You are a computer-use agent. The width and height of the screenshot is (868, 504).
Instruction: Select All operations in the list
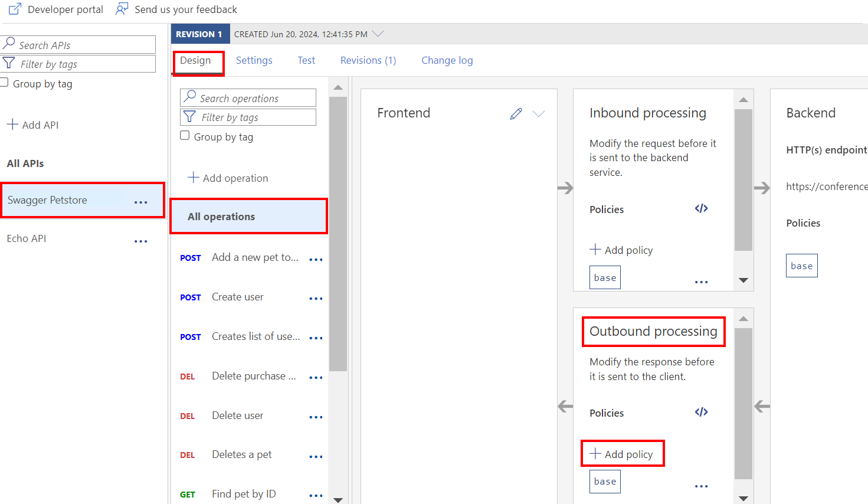(x=248, y=217)
